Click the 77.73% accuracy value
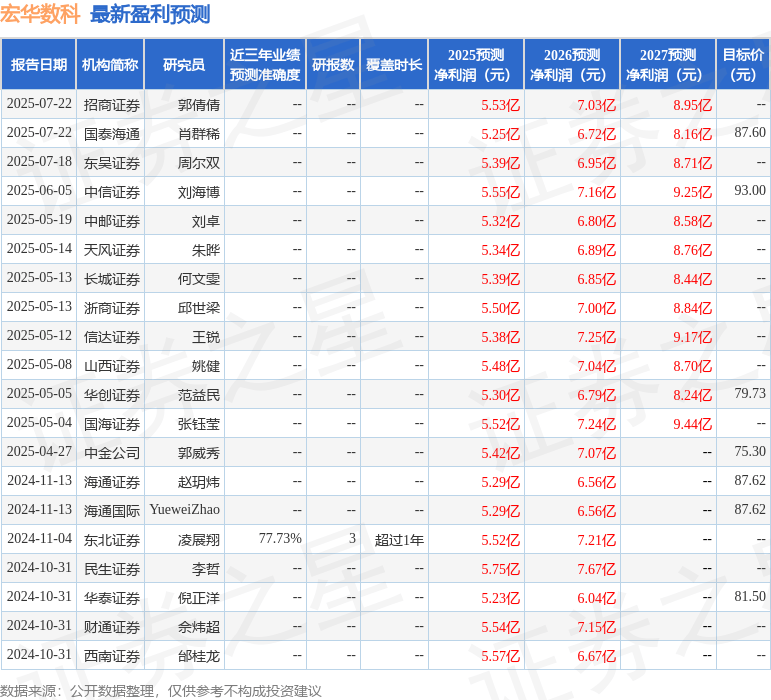The width and height of the screenshot is (771, 700). (x=280, y=539)
